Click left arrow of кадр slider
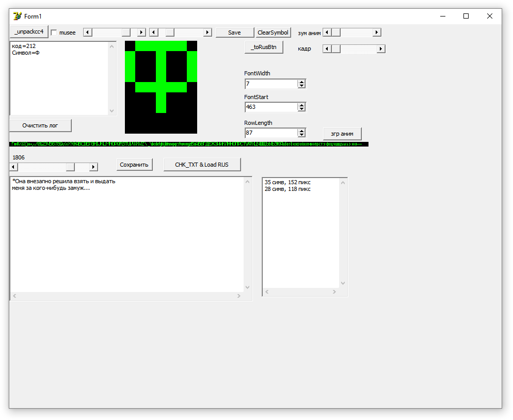Screen dimensions: 513x420 tap(327, 49)
